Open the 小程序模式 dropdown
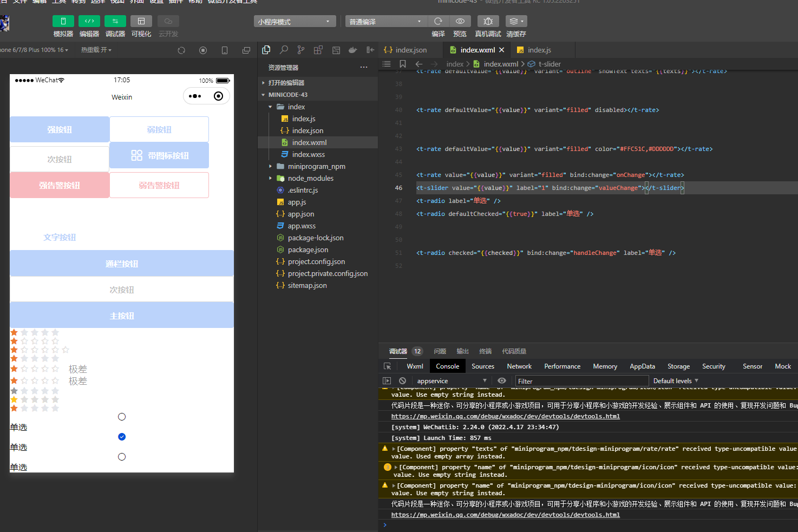 pos(295,21)
